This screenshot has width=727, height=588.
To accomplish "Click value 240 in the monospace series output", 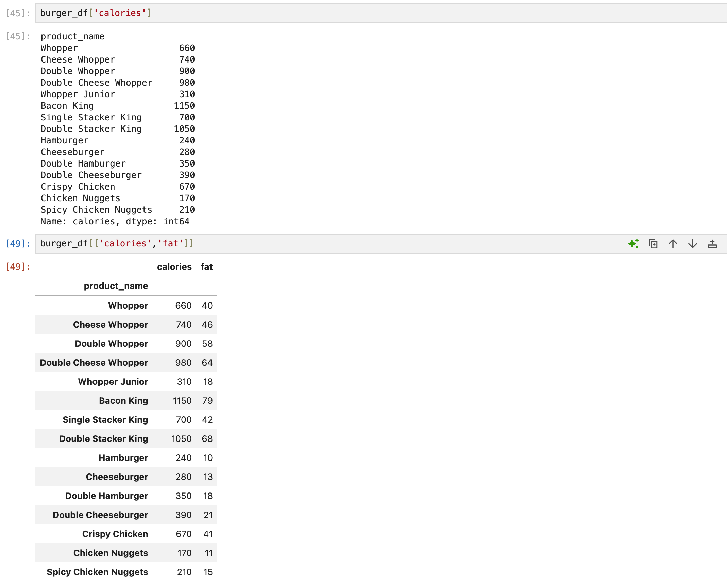I will [x=187, y=140].
